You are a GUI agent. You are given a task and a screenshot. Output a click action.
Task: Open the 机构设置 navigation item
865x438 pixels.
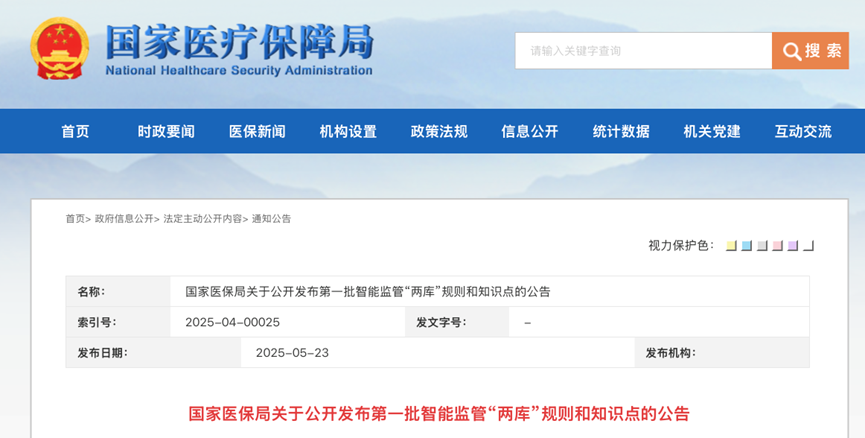(348, 131)
